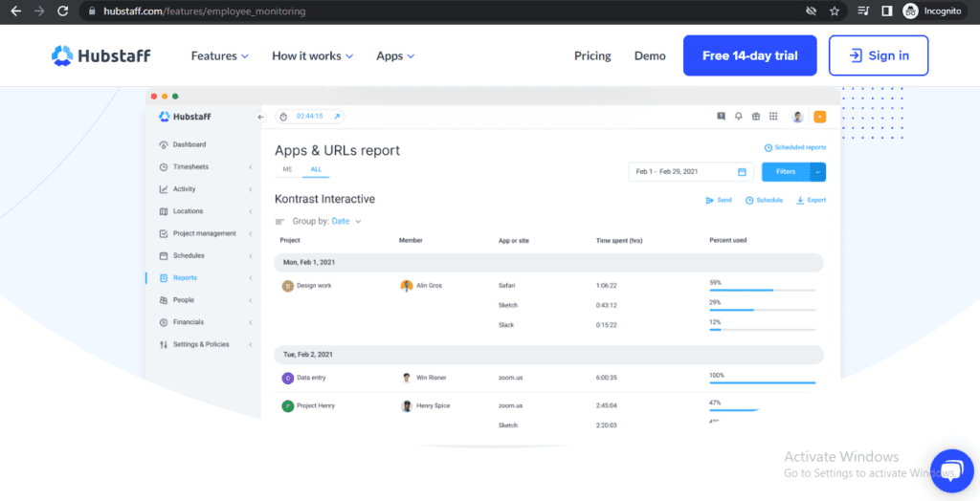This screenshot has height=501, width=980.
Task: Export the report
Action: pos(811,200)
